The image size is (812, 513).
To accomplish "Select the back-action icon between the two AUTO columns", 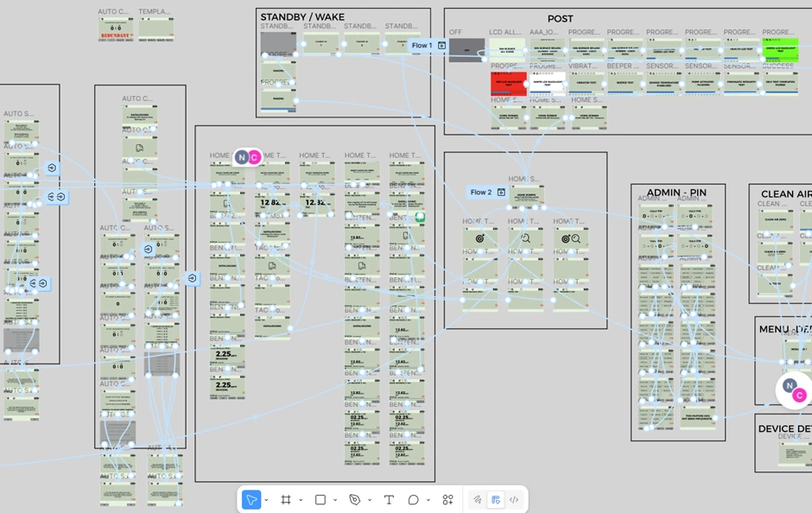I will [x=148, y=249].
